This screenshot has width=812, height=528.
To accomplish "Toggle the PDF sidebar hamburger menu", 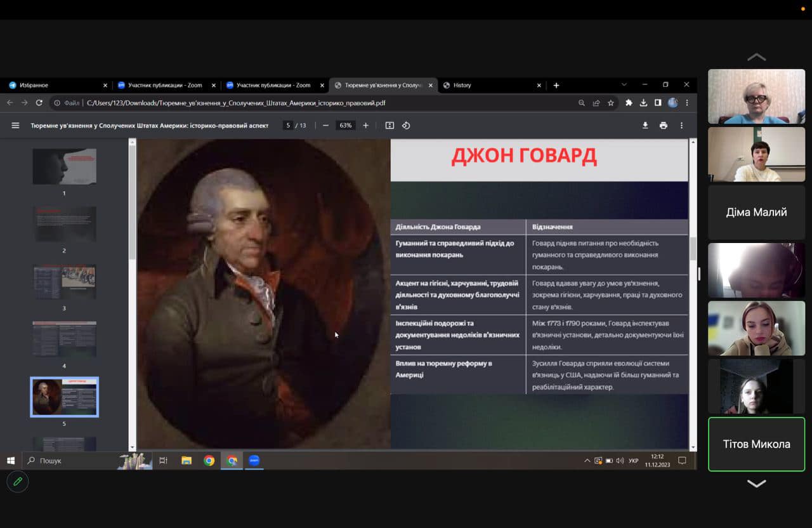I will [x=15, y=126].
